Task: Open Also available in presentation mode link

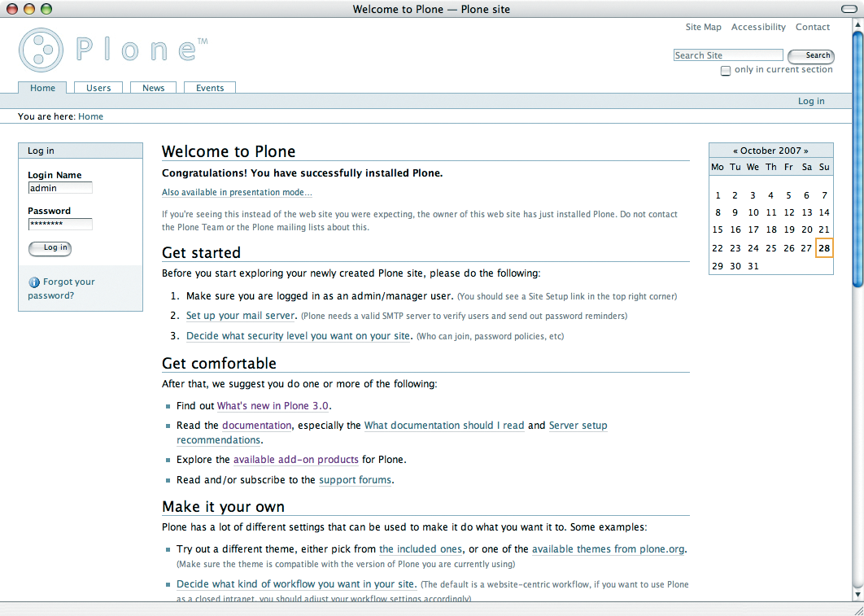Action: [x=237, y=192]
